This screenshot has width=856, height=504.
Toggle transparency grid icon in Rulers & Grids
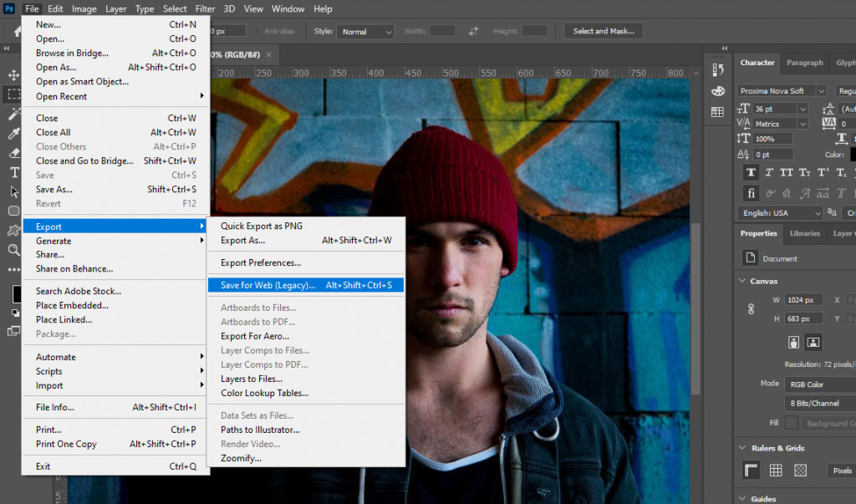800,470
